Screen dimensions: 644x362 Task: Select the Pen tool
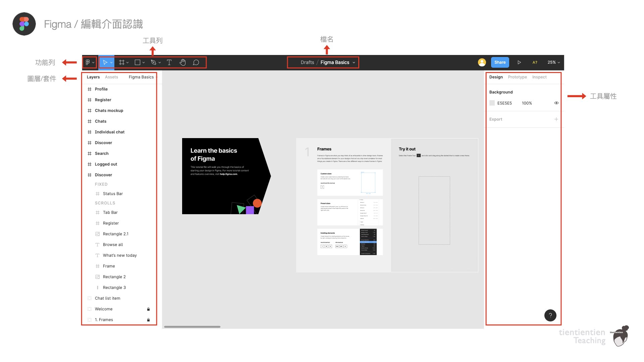[x=154, y=62]
